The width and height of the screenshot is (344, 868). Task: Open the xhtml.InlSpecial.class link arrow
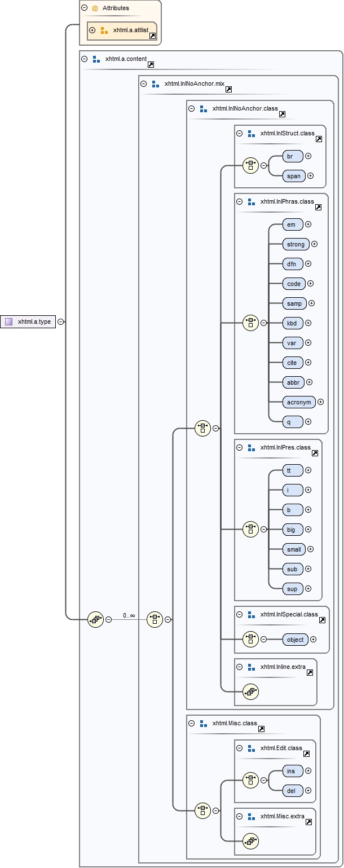click(x=322, y=620)
